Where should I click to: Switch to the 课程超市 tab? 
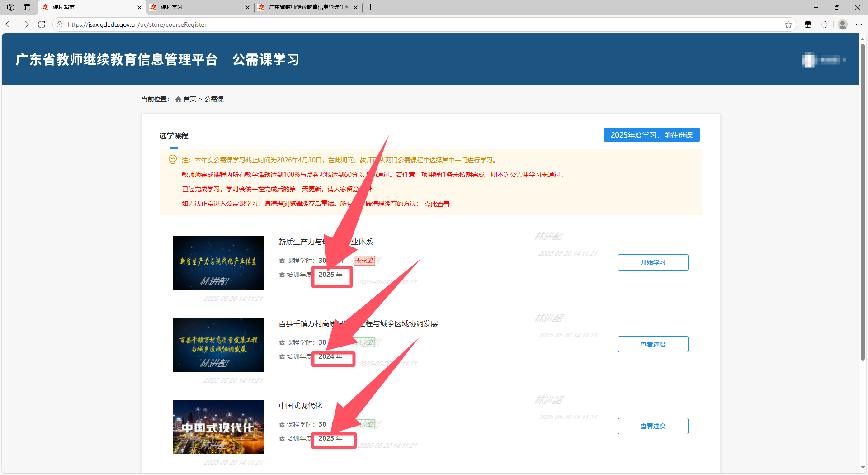90,7
